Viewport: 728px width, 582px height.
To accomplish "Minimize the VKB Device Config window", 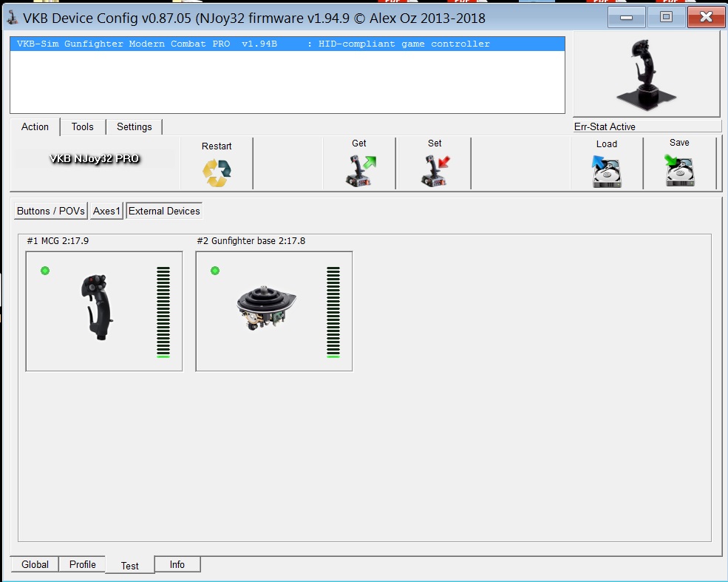I will (x=626, y=18).
